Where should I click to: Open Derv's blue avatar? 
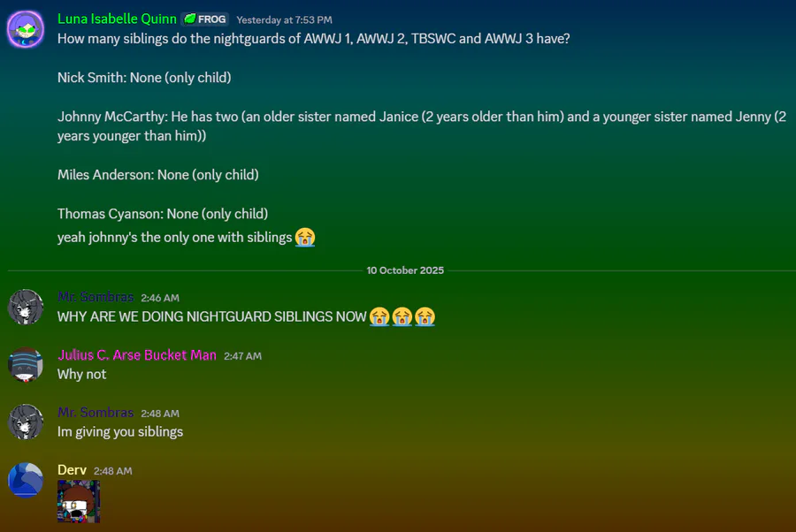click(26, 480)
